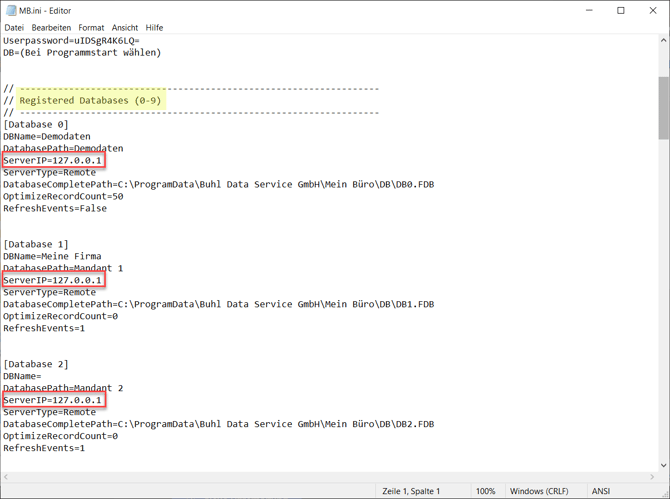The width and height of the screenshot is (670, 499).
Task: Click the vertical scrollbar down arrow
Action: coord(663,465)
